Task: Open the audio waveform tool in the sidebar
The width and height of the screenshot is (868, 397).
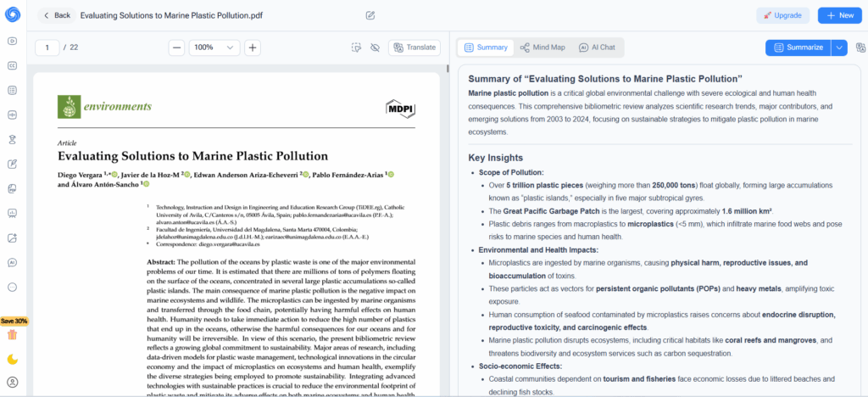Action: (12, 115)
